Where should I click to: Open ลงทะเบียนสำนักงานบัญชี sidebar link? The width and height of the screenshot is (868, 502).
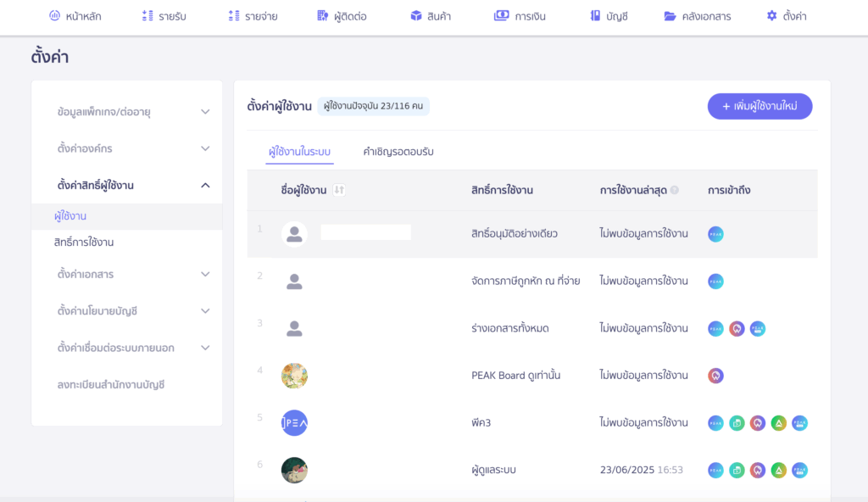[111, 384]
